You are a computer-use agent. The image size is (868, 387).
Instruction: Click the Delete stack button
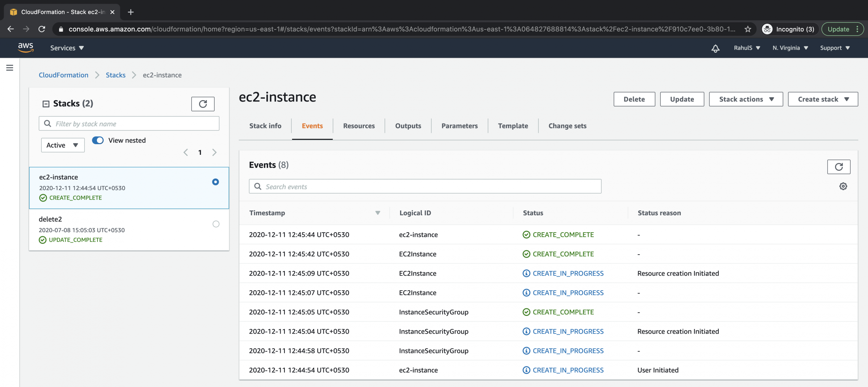pyautogui.click(x=634, y=99)
